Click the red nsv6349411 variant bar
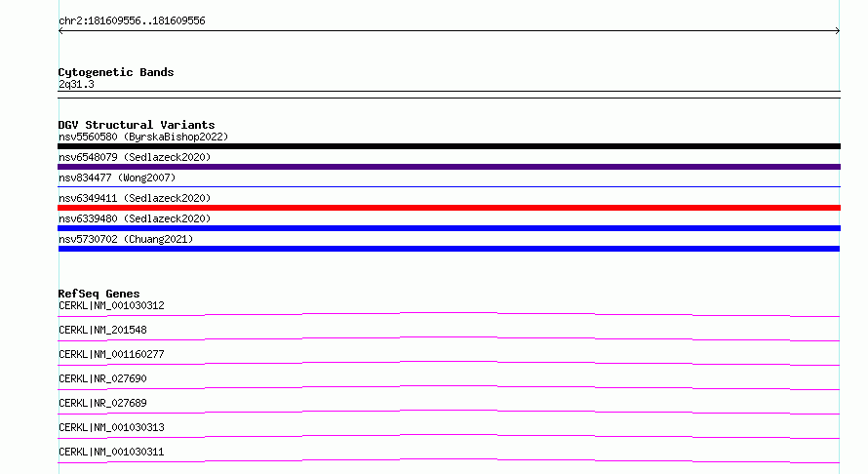 pos(449,208)
